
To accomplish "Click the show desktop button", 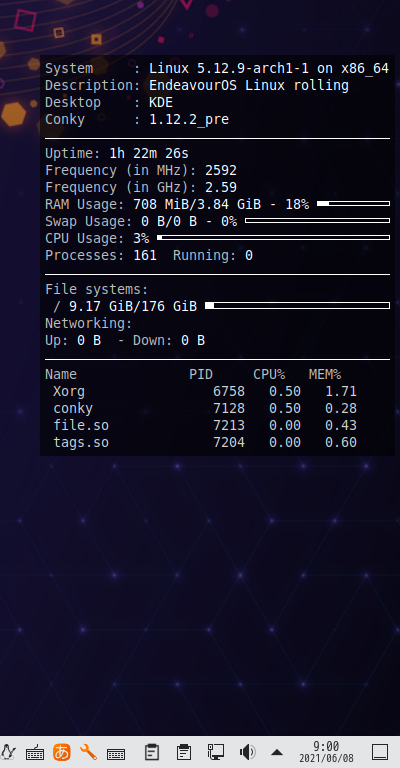I will click(380, 752).
